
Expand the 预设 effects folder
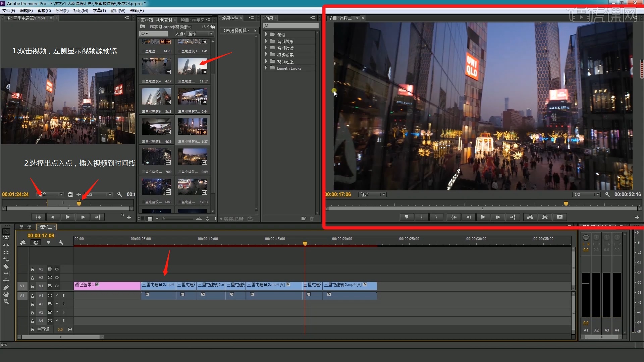point(266,35)
